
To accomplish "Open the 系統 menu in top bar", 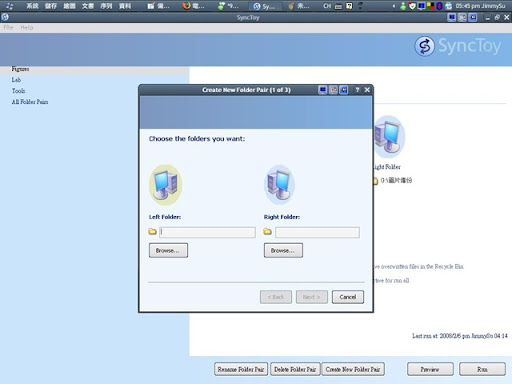I will point(32,6).
